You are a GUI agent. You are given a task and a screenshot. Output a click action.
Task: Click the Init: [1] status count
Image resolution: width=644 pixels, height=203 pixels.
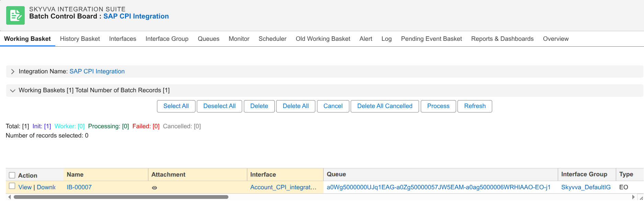[x=42, y=126]
